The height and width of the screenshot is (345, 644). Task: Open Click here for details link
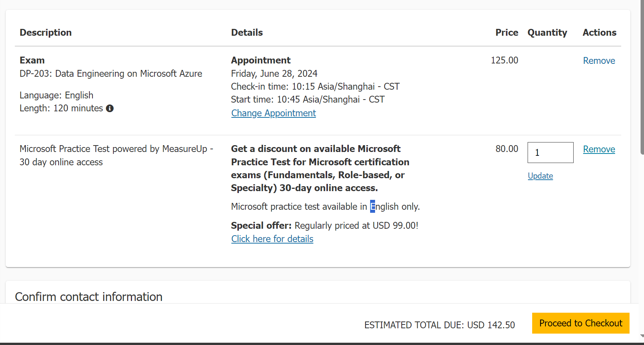272,239
